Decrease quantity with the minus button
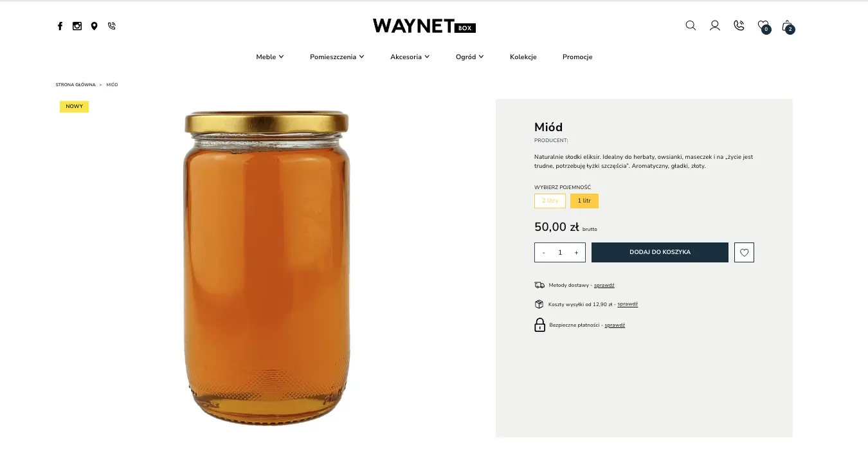868x465 pixels. (x=544, y=253)
